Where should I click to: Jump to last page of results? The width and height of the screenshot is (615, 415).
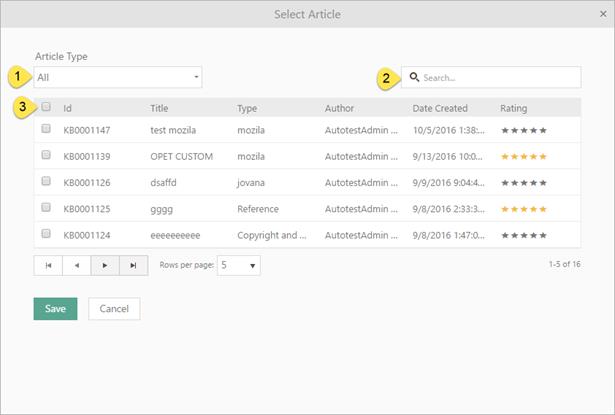coord(134,266)
